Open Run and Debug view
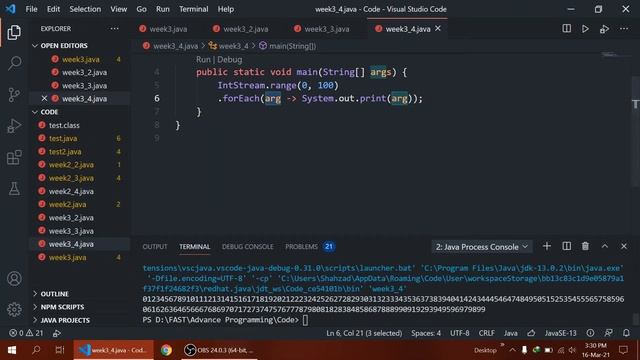 coord(14,126)
